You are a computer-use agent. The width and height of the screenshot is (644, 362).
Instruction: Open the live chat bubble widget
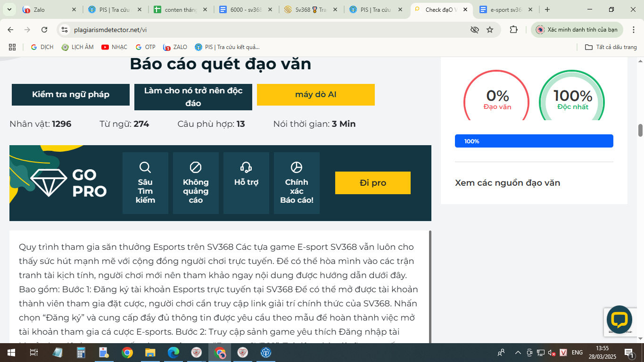coord(619,319)
